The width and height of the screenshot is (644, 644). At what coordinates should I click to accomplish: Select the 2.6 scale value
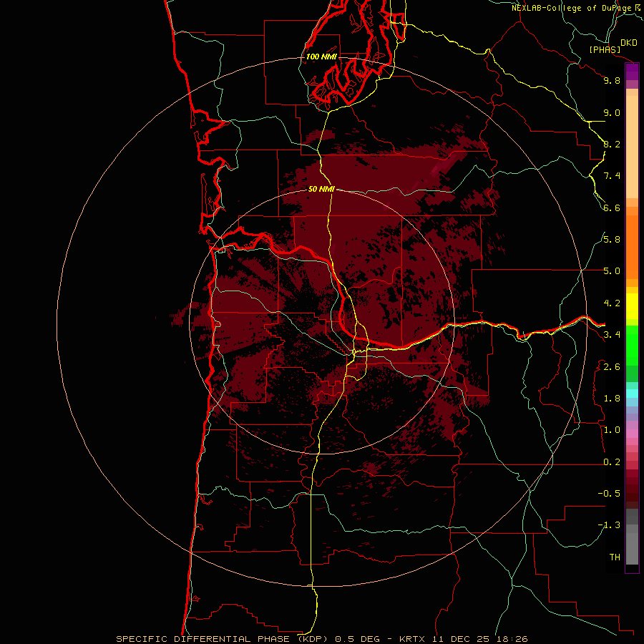tap(612, 367)
